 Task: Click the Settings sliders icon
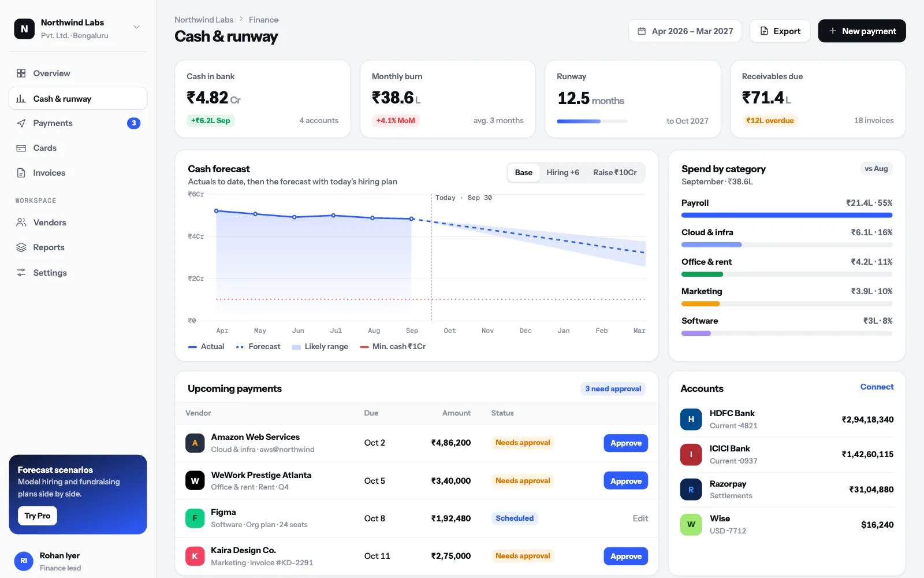tap(21, 273)
